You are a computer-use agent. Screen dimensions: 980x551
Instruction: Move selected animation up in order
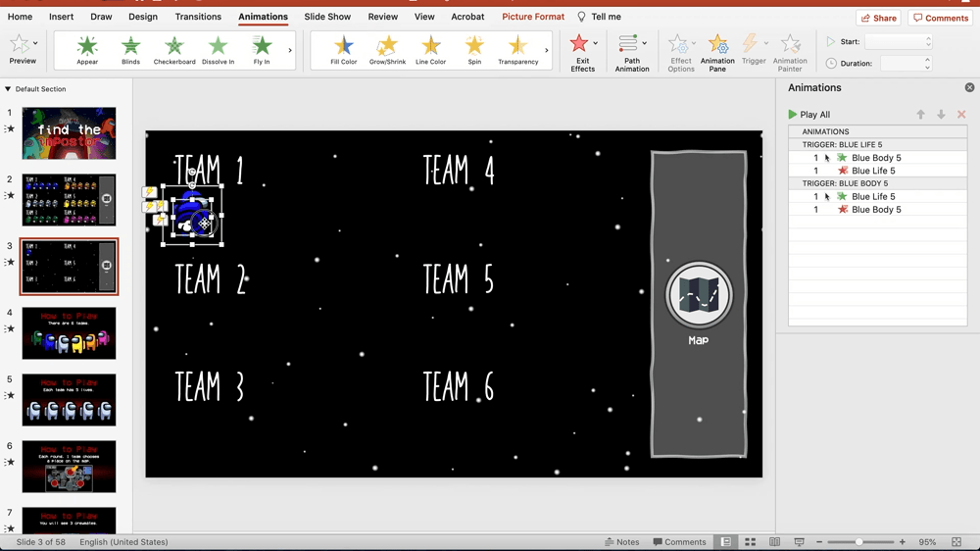click(920, 115)
